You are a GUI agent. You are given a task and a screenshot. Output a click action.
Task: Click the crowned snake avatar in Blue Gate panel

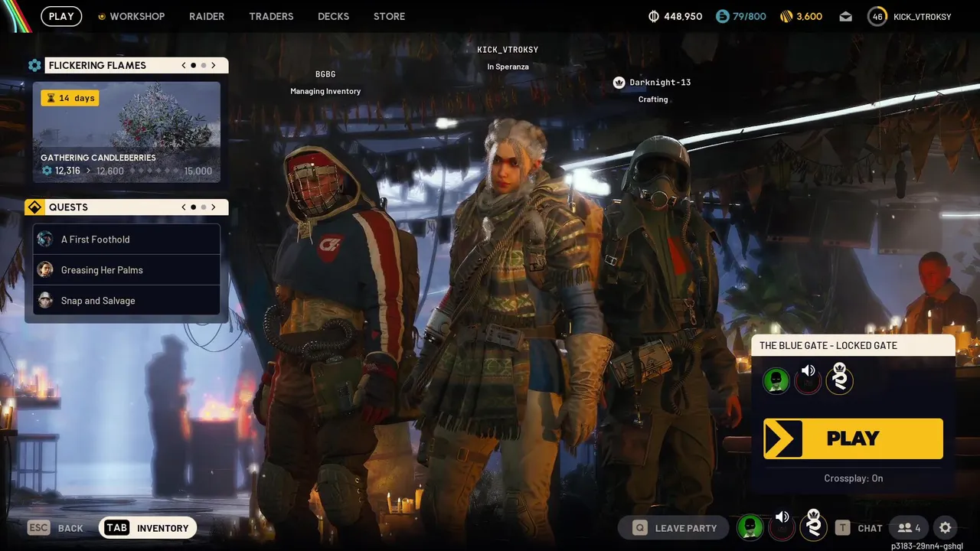click(x=839, y=378)
